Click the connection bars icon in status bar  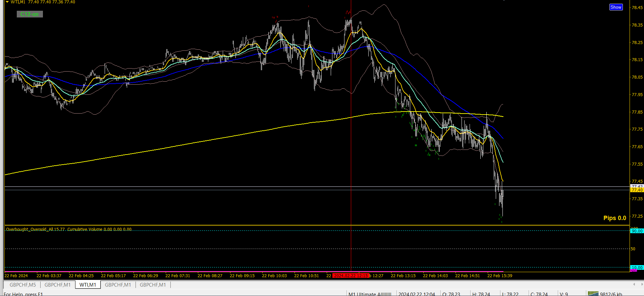(x=593, y=294)
